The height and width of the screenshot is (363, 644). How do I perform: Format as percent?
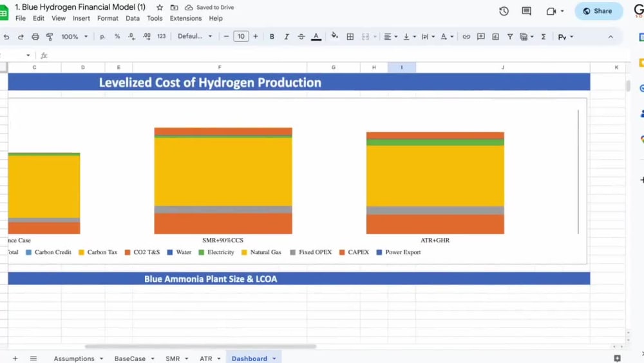[x=117, y=37]
